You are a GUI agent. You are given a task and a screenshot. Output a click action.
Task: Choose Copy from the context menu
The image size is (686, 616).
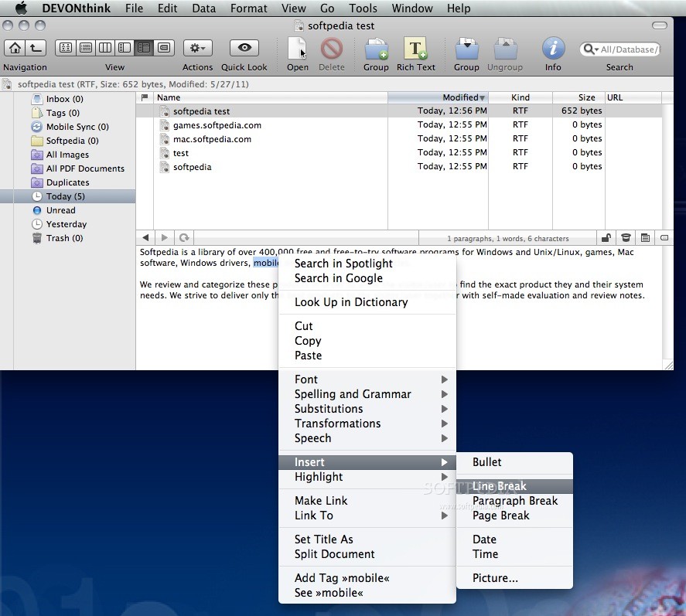point(367,341)
